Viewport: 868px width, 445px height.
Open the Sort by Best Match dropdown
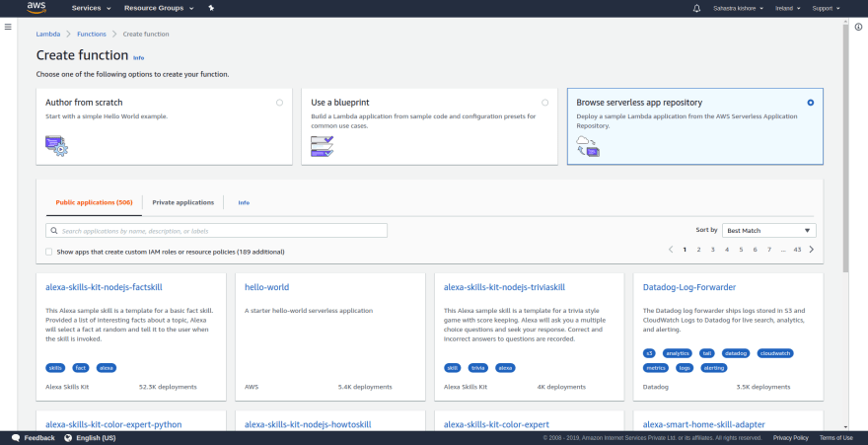[x=769, y=230]
